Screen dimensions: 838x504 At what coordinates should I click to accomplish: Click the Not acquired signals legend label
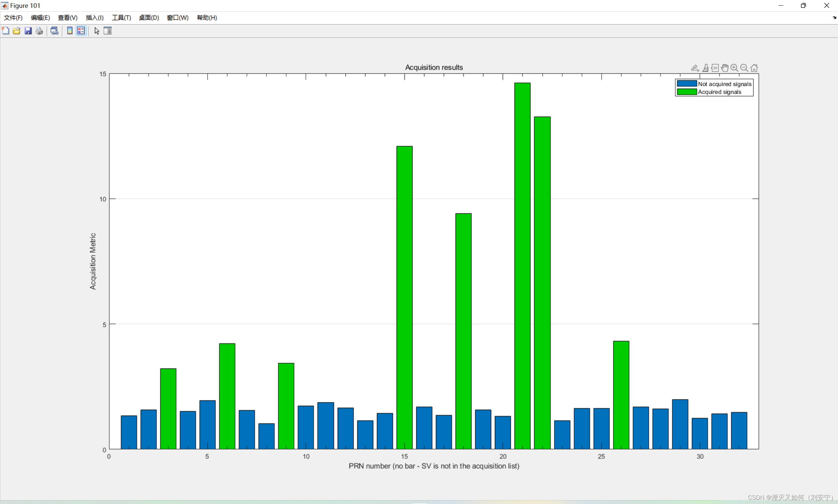724,84
